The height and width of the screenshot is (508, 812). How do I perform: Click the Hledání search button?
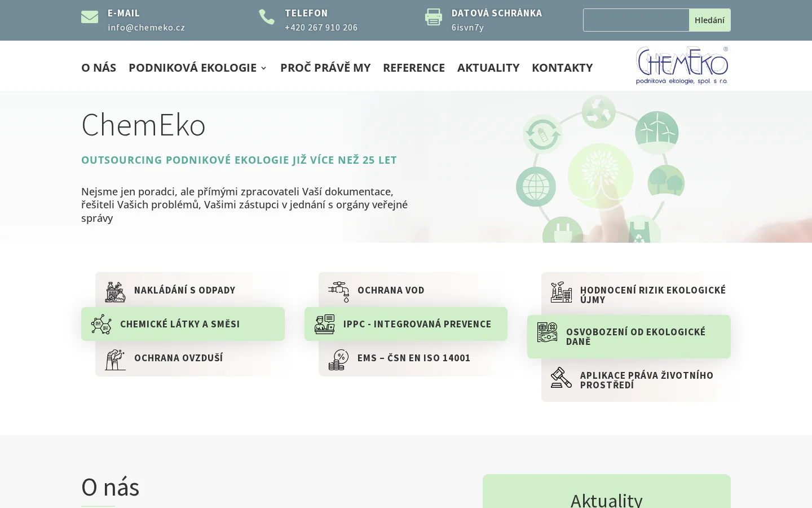pyautogui.click(x=710, y=20)
